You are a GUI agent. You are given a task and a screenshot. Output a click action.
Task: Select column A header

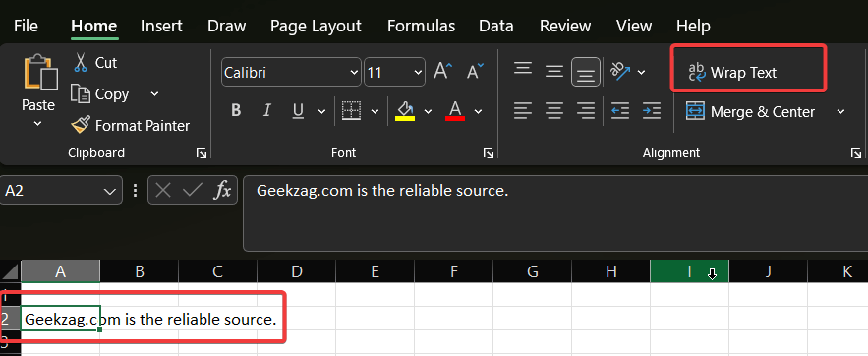point(60,271)
